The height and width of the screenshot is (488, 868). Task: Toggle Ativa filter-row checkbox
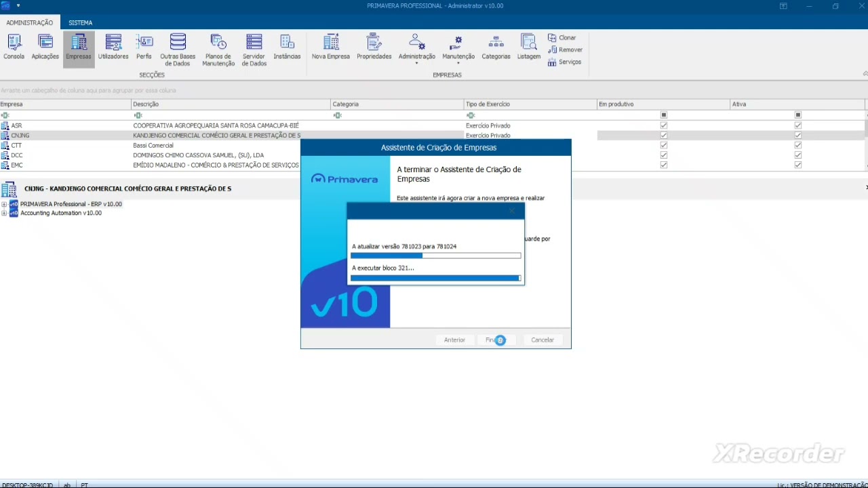[798, 115]
